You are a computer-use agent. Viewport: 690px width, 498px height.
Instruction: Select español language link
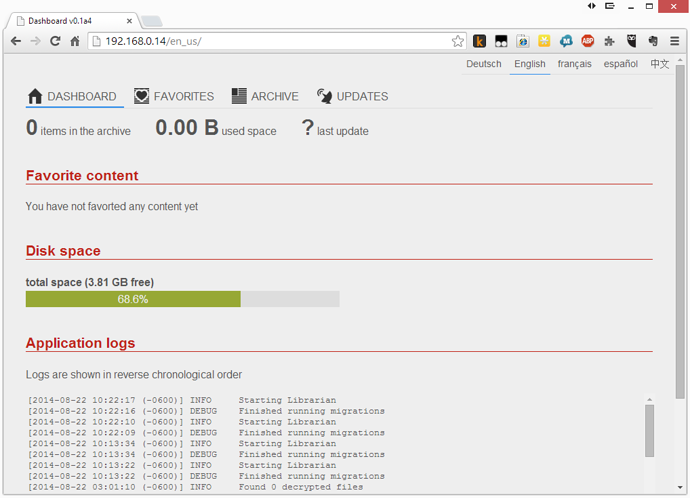click(x=620, y=64)
